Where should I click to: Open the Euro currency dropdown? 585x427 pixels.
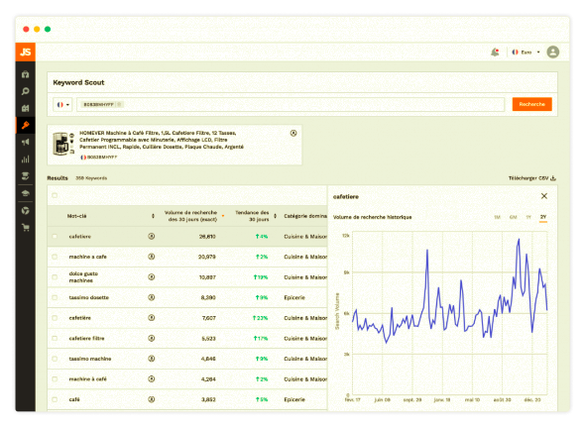click(x=526, y=52)
